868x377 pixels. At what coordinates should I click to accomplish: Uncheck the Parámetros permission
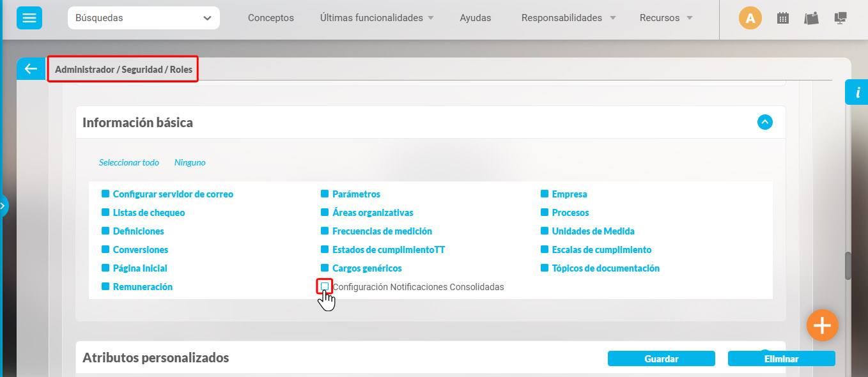point(324,194)
